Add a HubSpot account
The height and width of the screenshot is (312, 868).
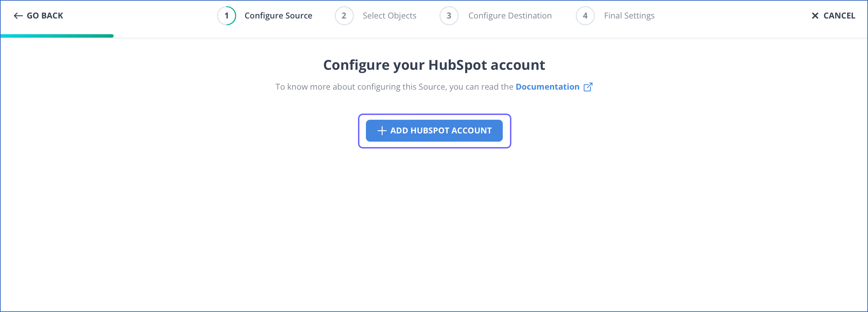[x=434, y=131]
